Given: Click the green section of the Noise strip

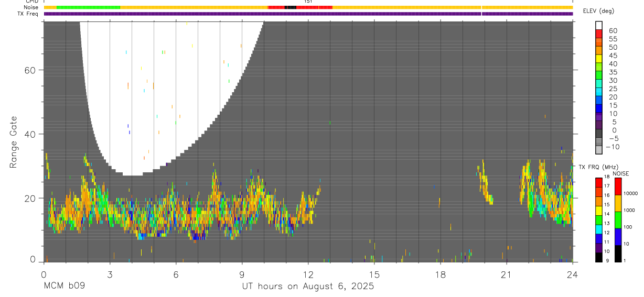Looking at the screenshot, I should pos(88,7).
